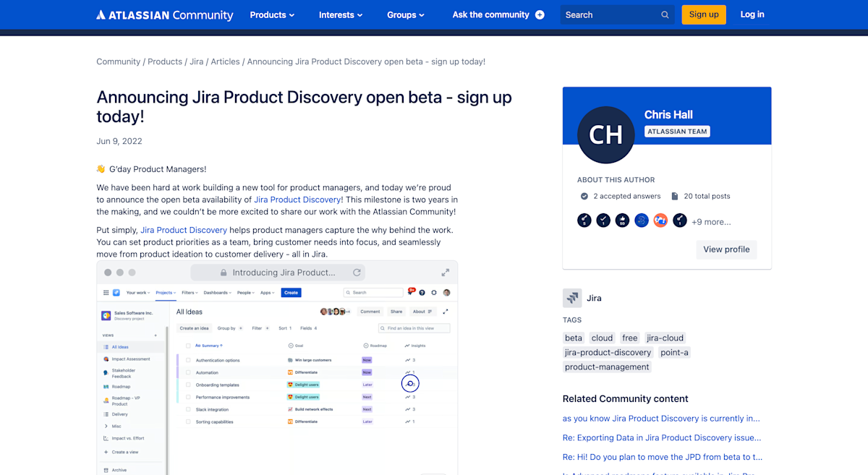Tick the Authentication options checkbox
The width and height of the screenshot is (868, 475).
188,360
